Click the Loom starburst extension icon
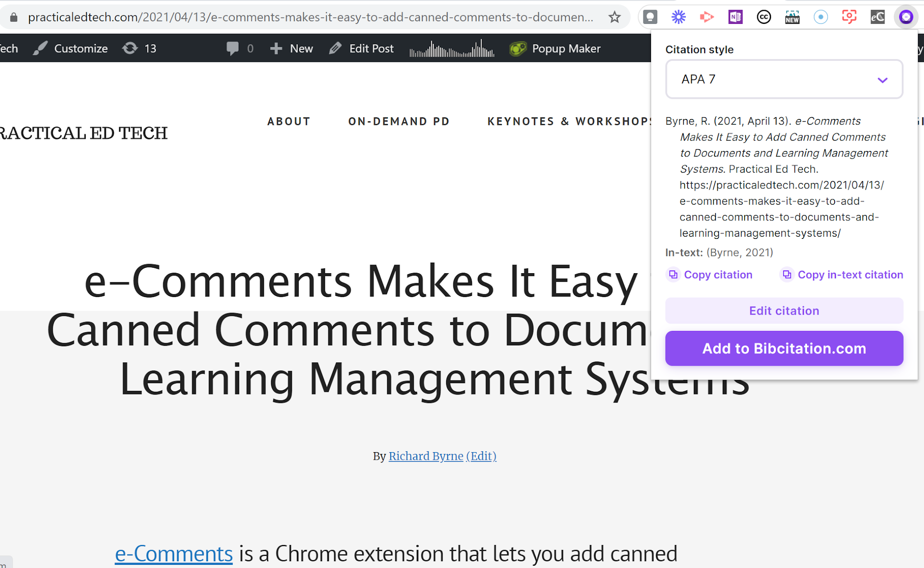The image size is (924, 568). click(678, 17)
